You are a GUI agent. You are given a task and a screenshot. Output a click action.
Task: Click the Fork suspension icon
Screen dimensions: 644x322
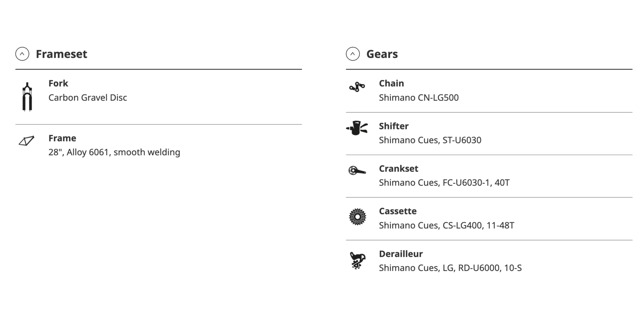tap(27, 97)
